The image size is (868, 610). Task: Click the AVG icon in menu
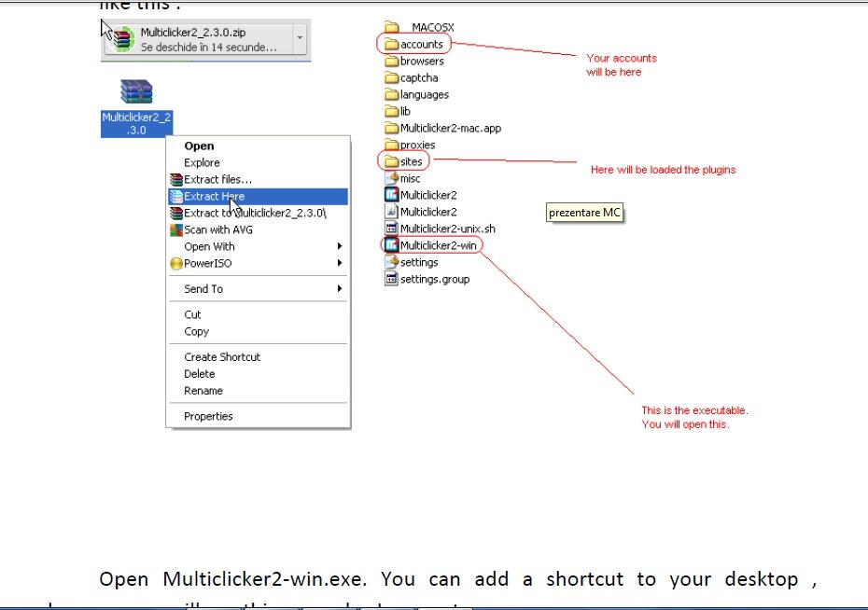pyautogui.click(x=176, y=229)
